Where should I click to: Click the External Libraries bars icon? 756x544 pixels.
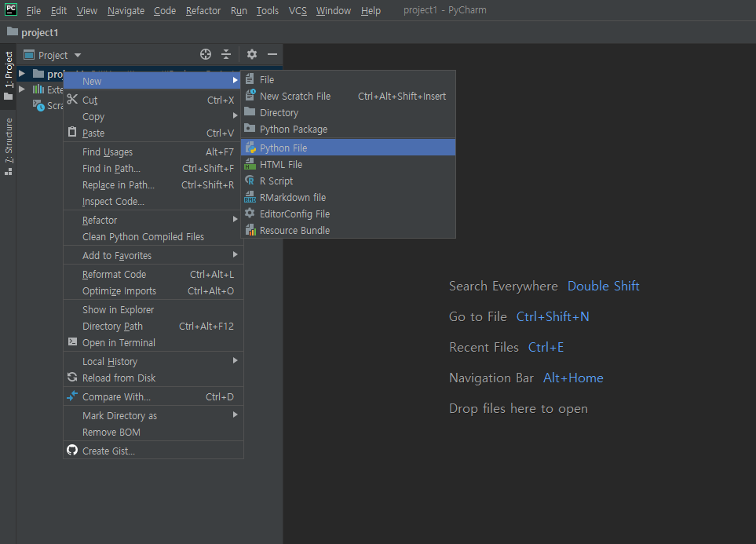pyautogui.click(x=38, y=89)
